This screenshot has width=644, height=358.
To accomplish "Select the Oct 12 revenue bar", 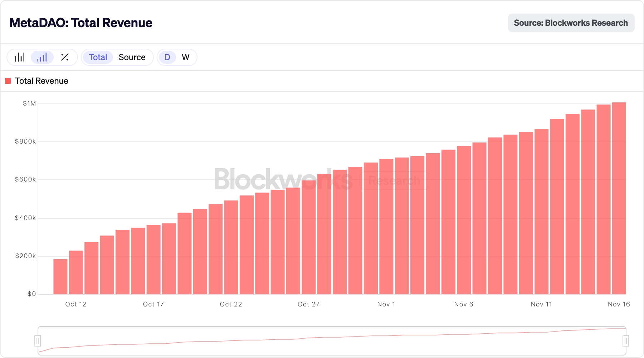I will [x=76, y=273].
